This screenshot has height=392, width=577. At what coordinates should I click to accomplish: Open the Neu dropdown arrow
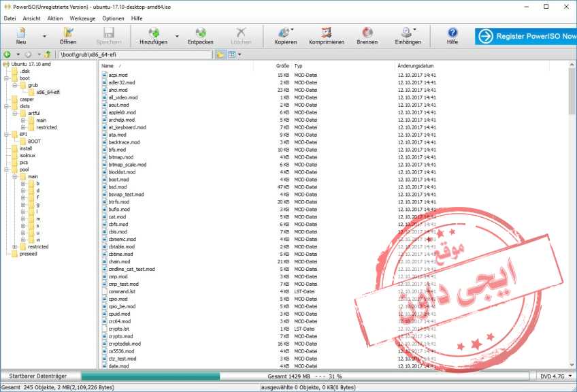pyautogui.click(x=44, y=36)
